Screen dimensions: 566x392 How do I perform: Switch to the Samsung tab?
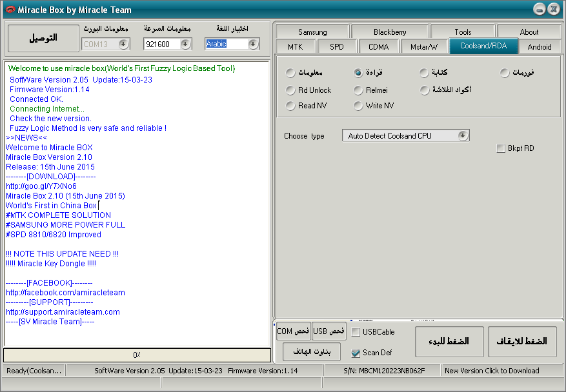pyautogui.click(x=312, y=32)
